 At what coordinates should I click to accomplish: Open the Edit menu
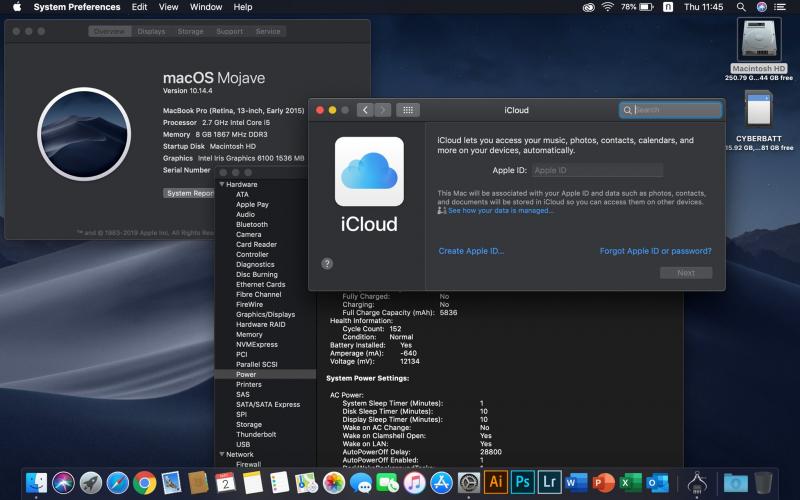coord(139,7)
